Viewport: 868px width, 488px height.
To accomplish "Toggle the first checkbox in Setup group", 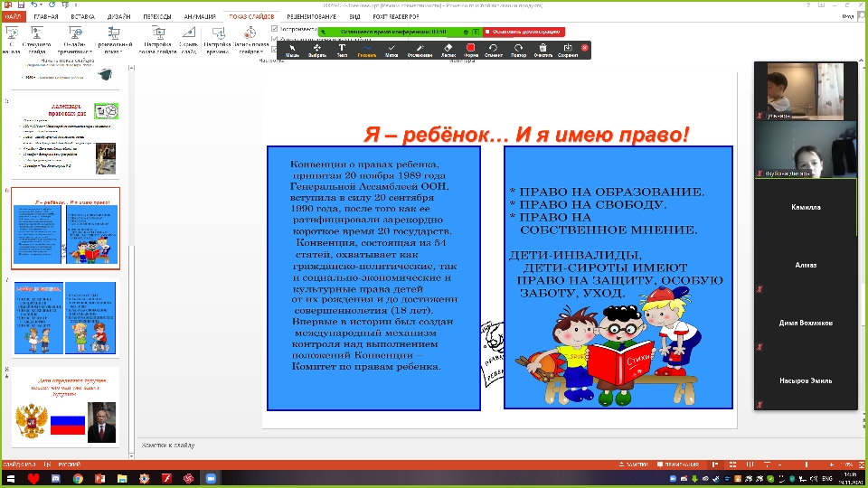I will point(276,30).
